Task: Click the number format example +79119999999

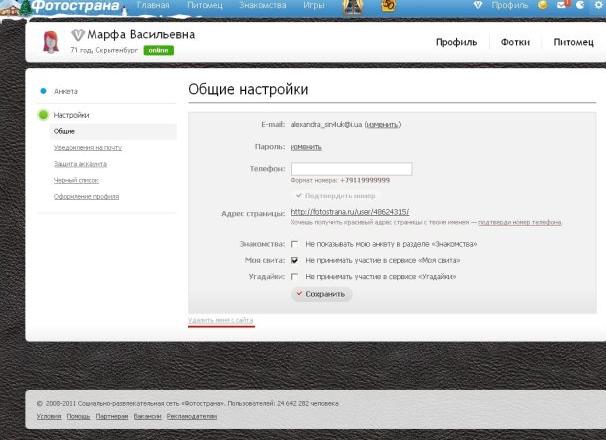Action: [x=365, y=180]
